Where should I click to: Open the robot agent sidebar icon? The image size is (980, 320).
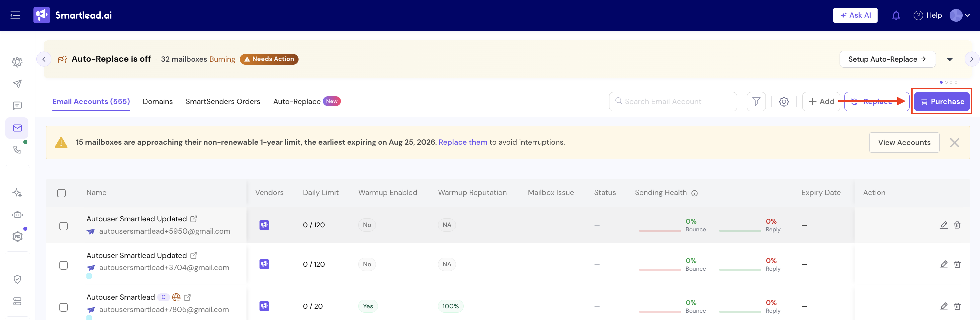click(17, 215)
